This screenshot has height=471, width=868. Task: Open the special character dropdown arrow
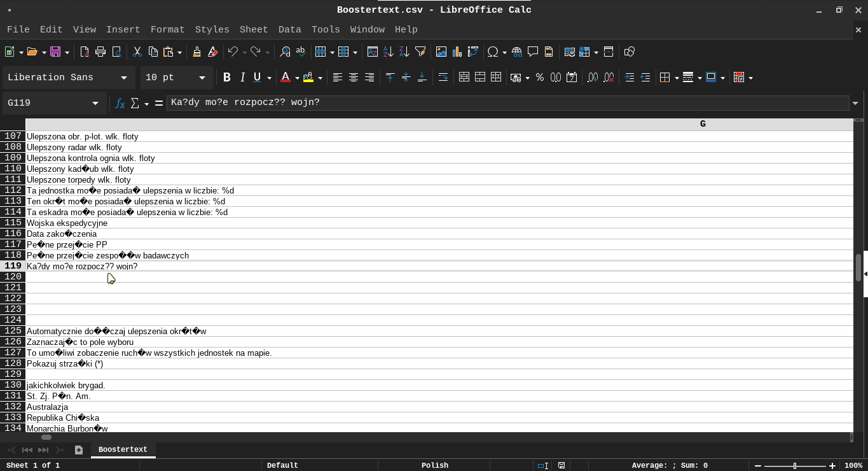click(x=504, y=52)
